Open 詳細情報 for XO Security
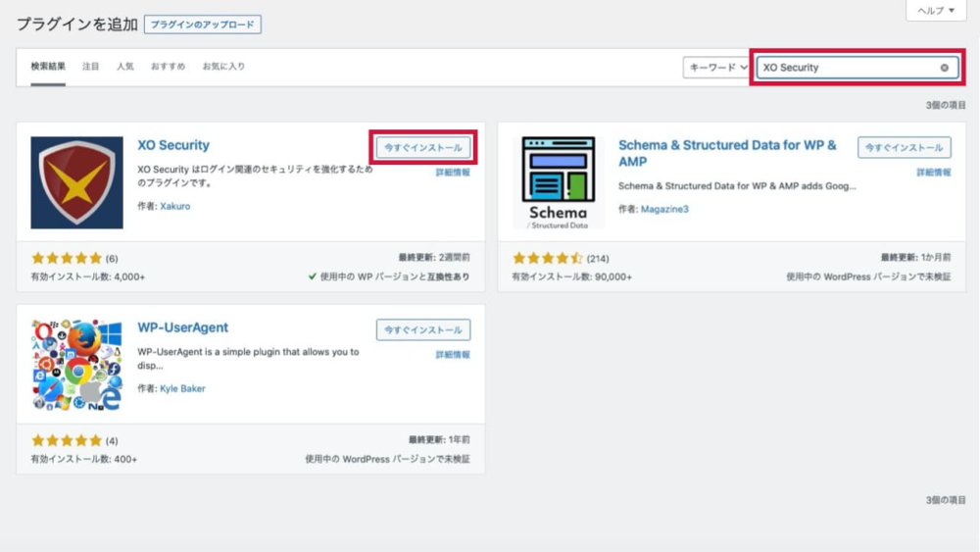The width and height of the screenshot is (980, 552). tap(453, 173)
